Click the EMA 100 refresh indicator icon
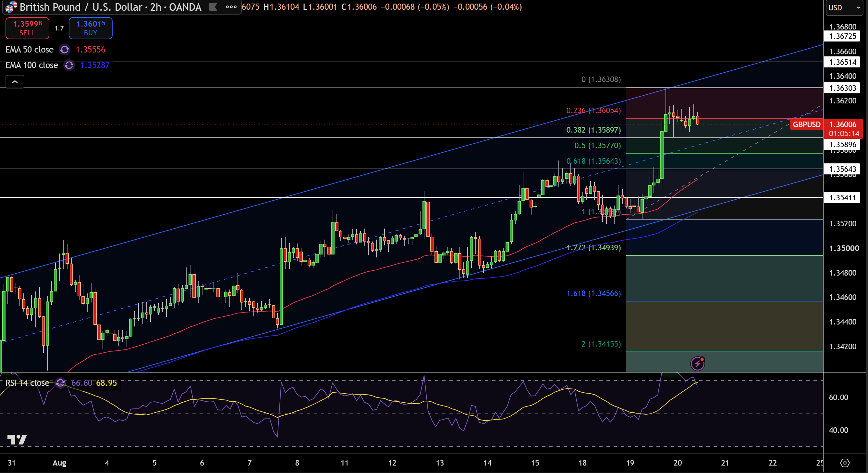 click(x=69, y=65)
